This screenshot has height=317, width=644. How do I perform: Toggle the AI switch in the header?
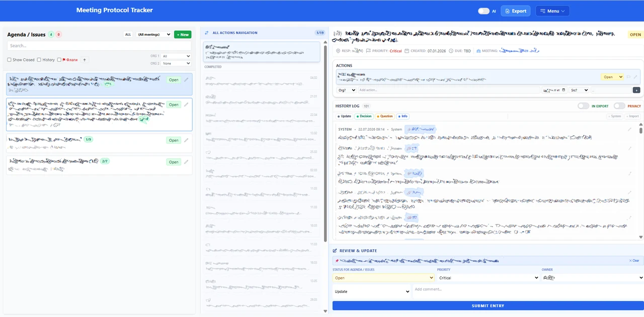pos(484,11)
